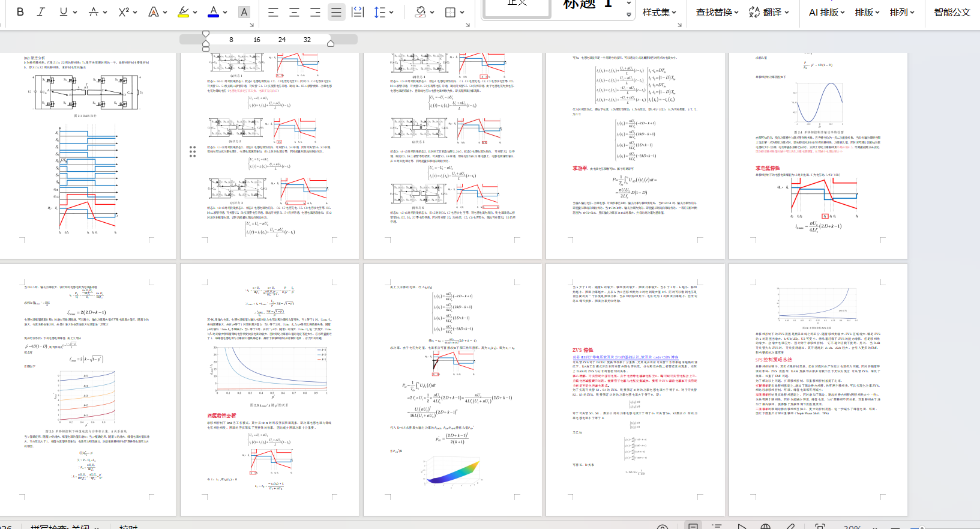Expand the 样式集 dropdown
Screen dimensions: 980x529
[659, 12]
